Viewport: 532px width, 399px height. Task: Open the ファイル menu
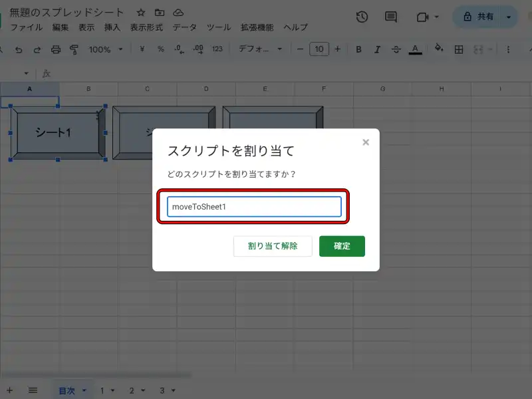coord(27,27)
